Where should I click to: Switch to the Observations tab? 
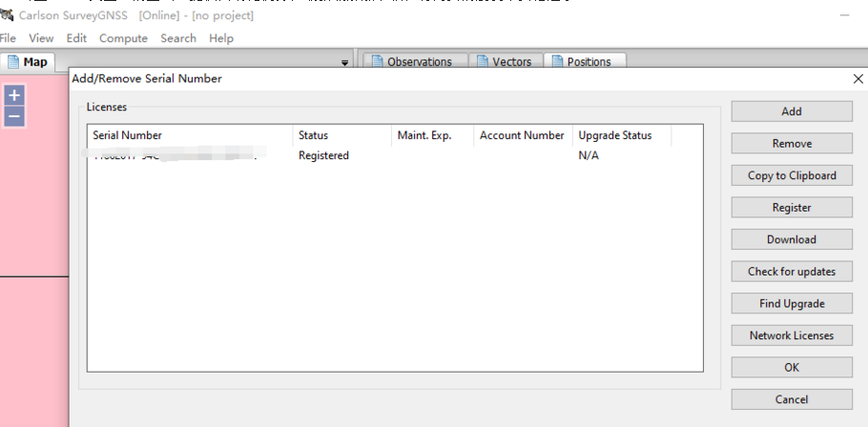[x=414, y=61]
